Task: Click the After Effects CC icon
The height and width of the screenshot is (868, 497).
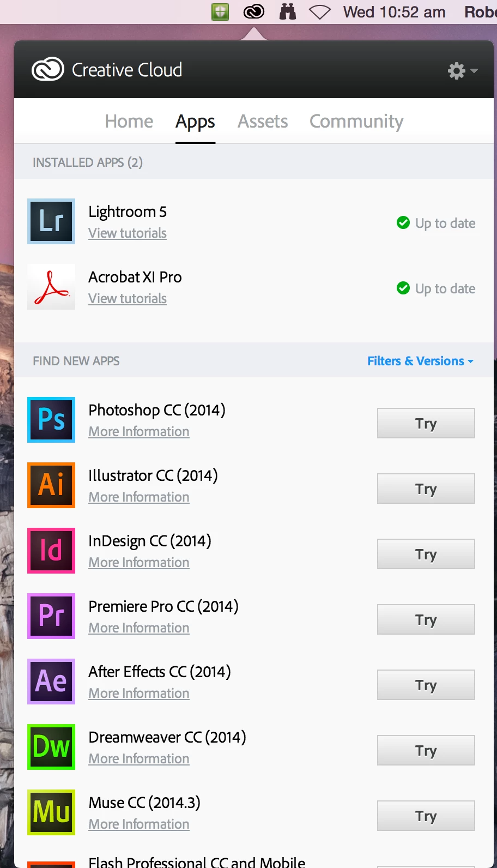Action: pyautogui.click(x=51, y=682)
